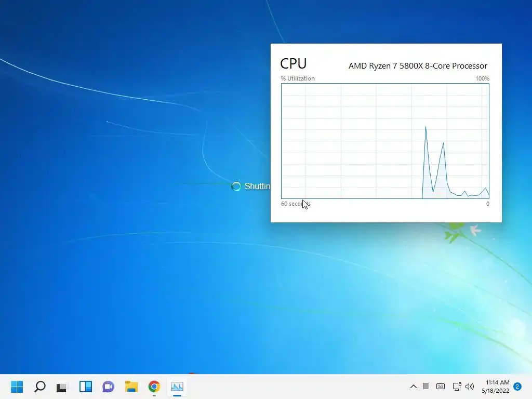Open touch keyboard tray icon
532x399 pixels.
(441, 387)
